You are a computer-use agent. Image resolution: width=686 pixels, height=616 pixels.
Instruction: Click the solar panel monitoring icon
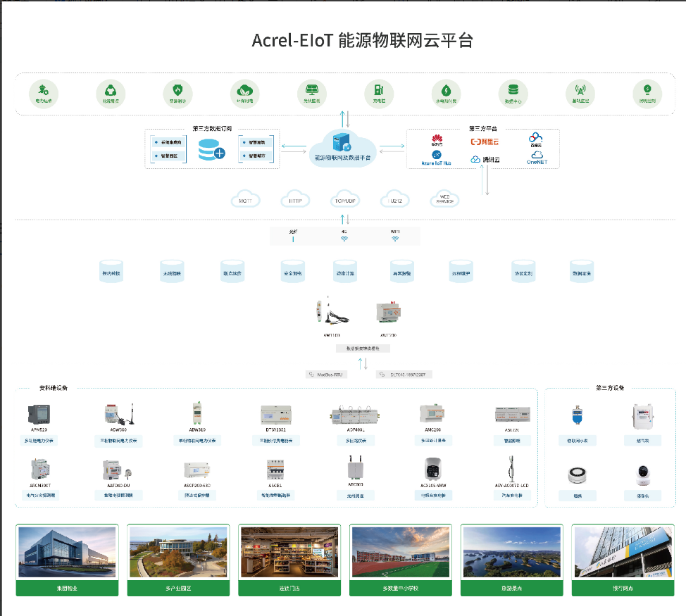click(311, 91)
